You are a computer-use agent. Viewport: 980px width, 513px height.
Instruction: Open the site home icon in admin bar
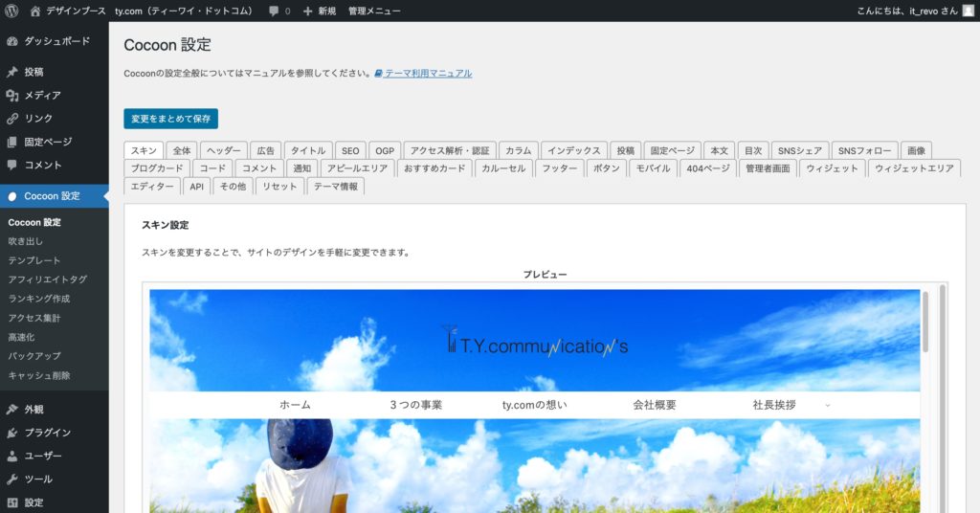[x=35, y=11]
